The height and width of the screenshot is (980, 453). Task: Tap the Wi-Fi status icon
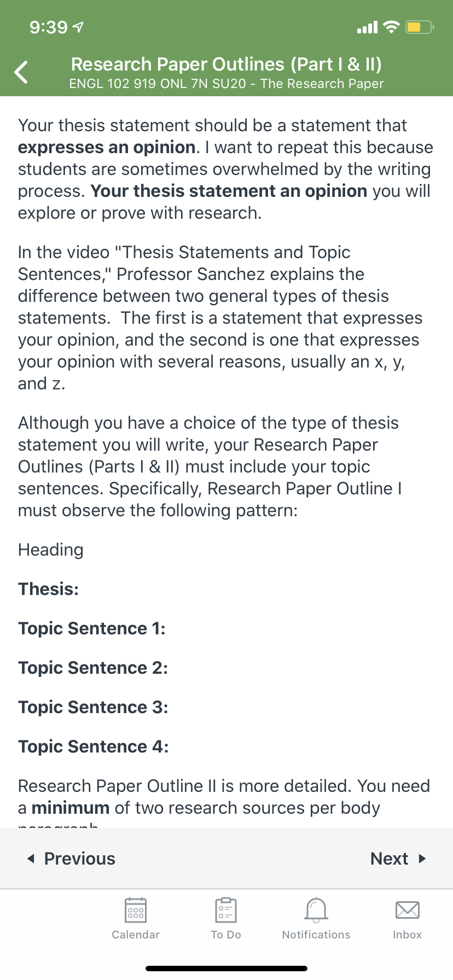pos(391,27)
